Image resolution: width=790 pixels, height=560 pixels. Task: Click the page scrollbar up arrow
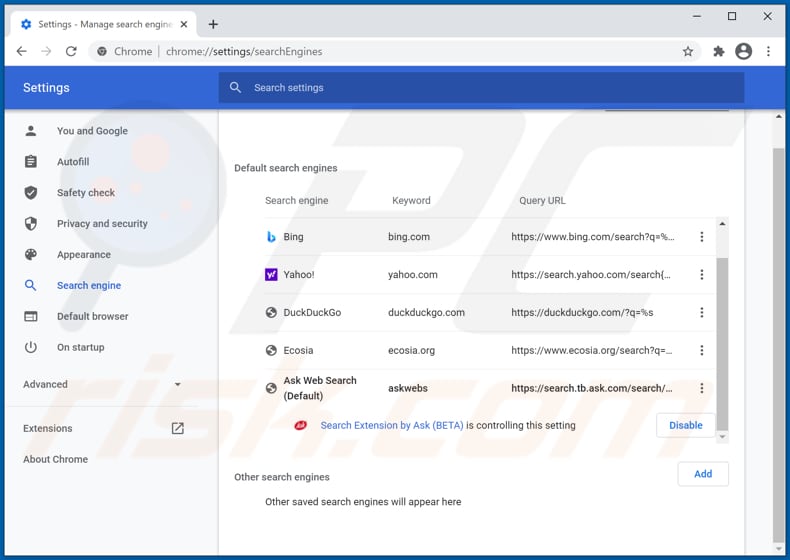(778, 116)
